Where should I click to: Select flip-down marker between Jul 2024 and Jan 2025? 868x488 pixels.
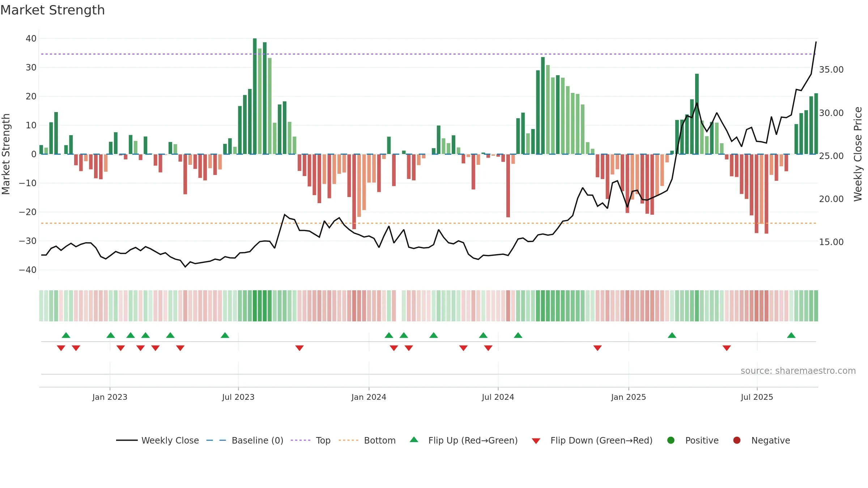(597, 348)
